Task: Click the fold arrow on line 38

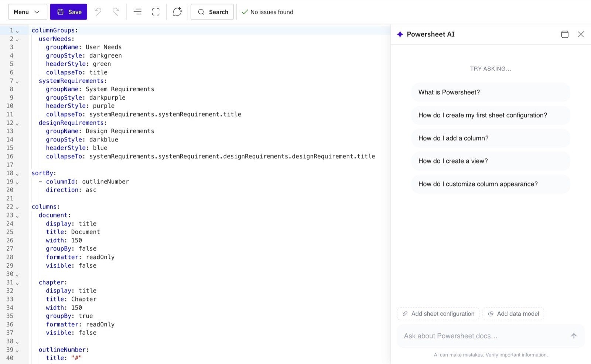Action: point(17,342)
